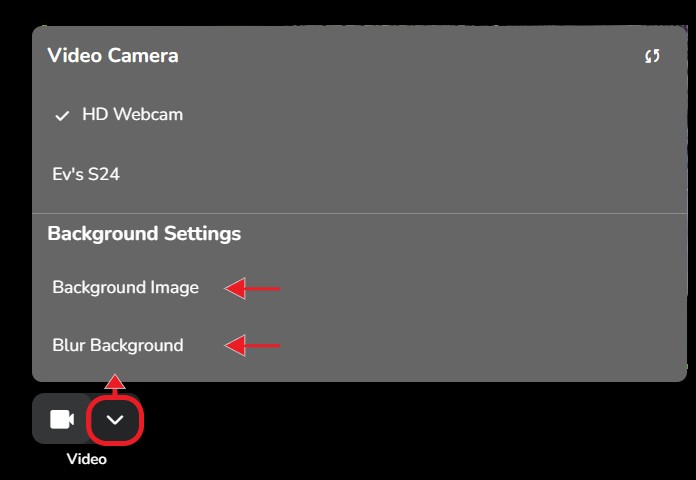696x480 pixels.
Task: Click the red arrow pointing at Blur Background
Action: (x=251, y=347)
